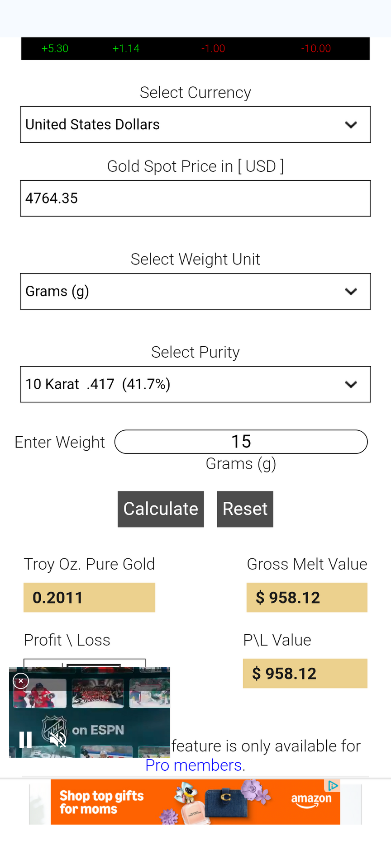391x868 pixels.
Task: Unmute the floating video ad
Action: (x=58, y=740)
